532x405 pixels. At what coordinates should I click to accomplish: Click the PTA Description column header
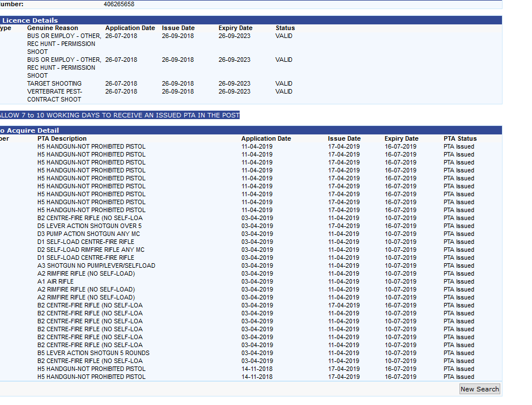62,138
